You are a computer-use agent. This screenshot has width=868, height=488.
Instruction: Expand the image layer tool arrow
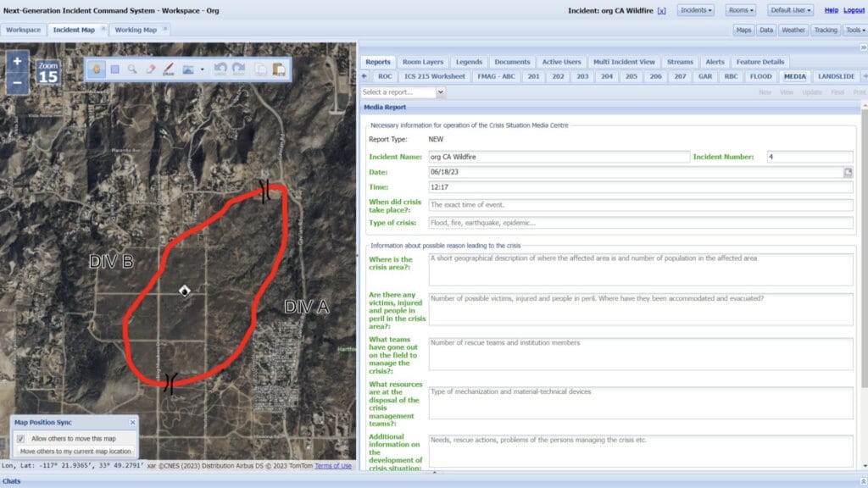tap(202, 69)
